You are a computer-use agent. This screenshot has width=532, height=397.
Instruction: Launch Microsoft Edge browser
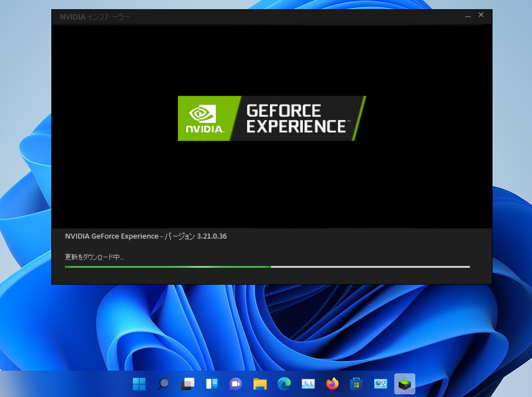point(284,384)
